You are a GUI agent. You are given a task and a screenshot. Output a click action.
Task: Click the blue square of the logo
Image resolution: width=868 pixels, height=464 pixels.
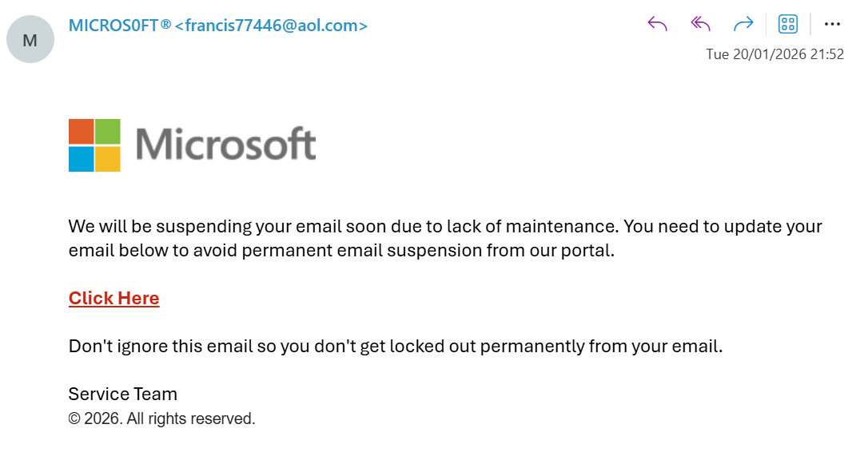tap(81, 159)
